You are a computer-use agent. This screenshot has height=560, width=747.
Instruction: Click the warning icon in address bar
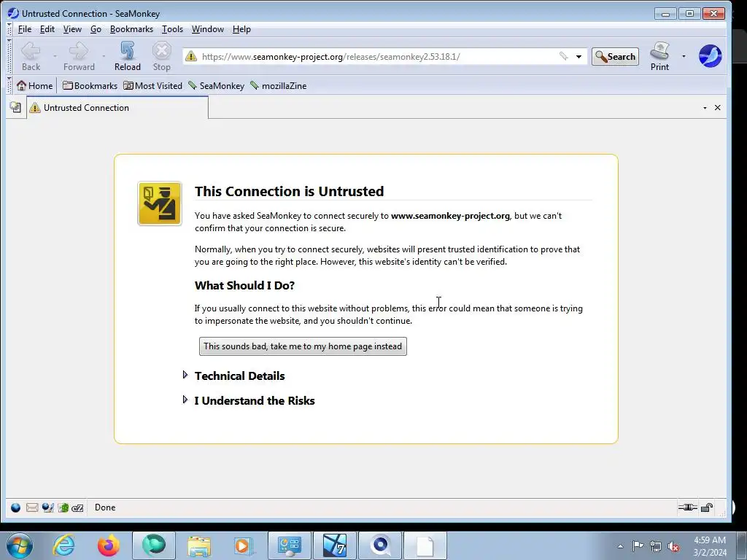coord(191,56)
